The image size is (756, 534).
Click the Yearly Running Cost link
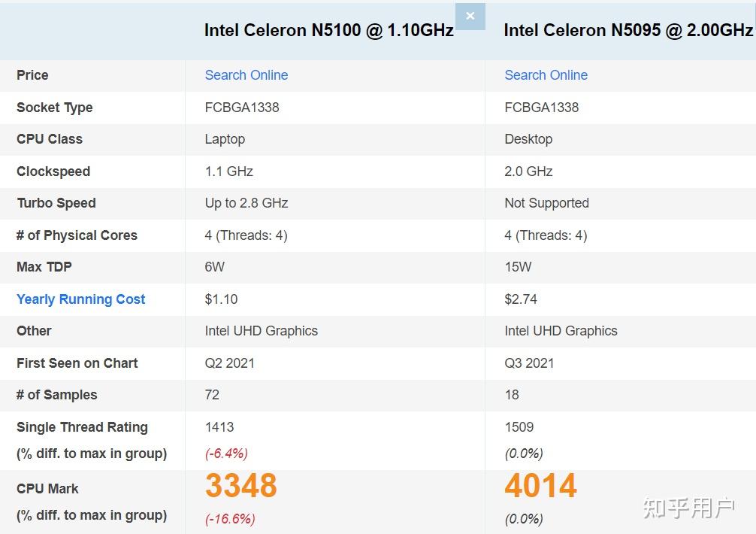click(x=80, y=299)
